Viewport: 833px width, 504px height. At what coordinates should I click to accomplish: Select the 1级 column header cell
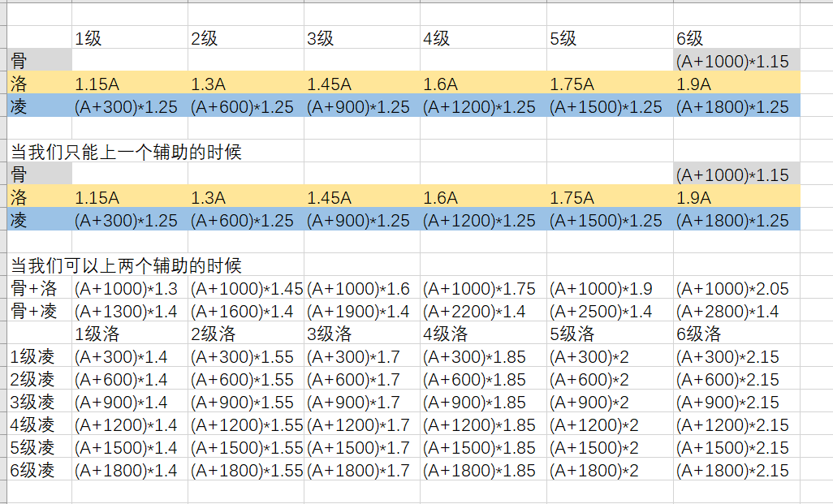point(130,37)
